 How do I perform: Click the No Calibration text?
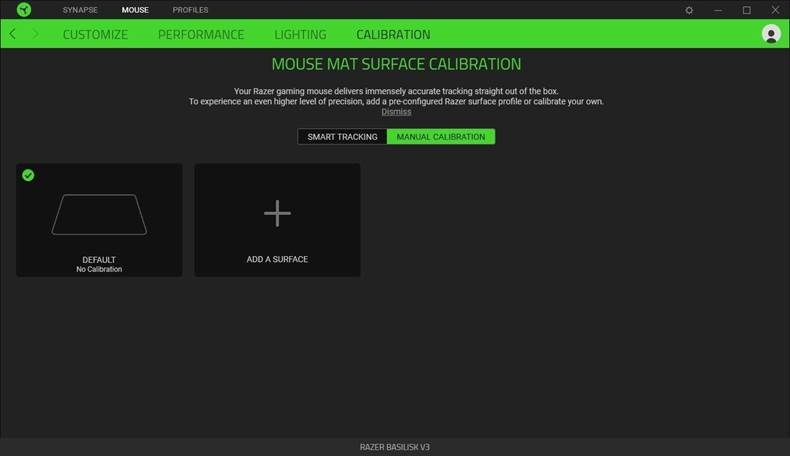pyautogui.click(x=99, y=269)
